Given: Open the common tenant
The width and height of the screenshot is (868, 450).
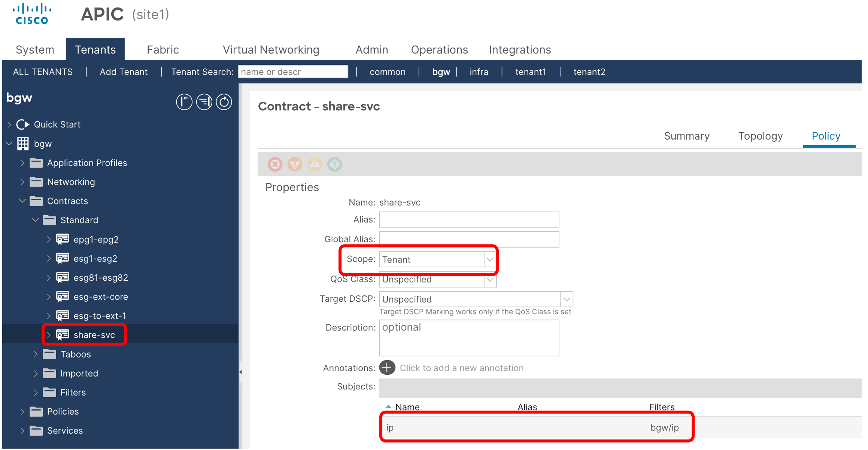Looking at the screenshot, I should [x=388, y=72].
